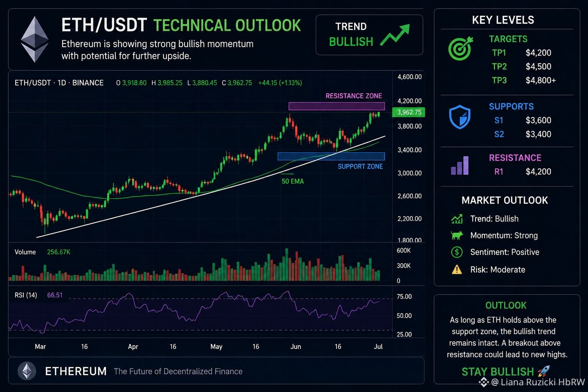Select the 'MARKET OUTLOOK' heading
The image size is (588, 392).
pyautogui.click(x=505, y=200)
